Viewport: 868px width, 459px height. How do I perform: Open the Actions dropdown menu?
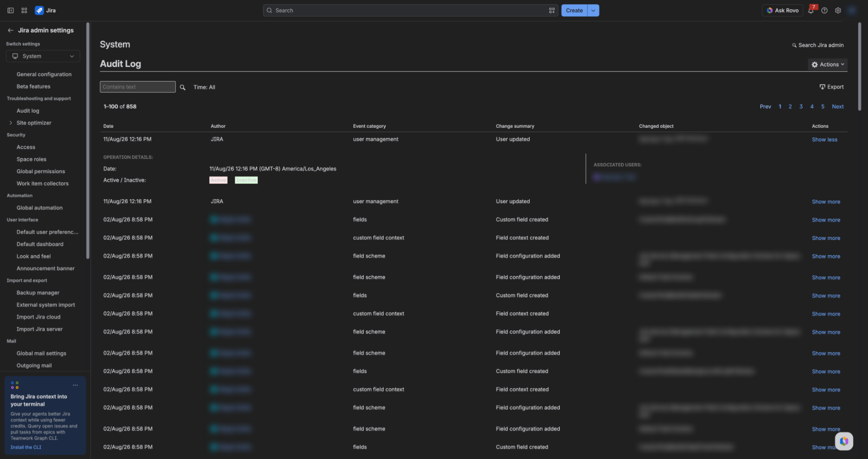point(828,64)
